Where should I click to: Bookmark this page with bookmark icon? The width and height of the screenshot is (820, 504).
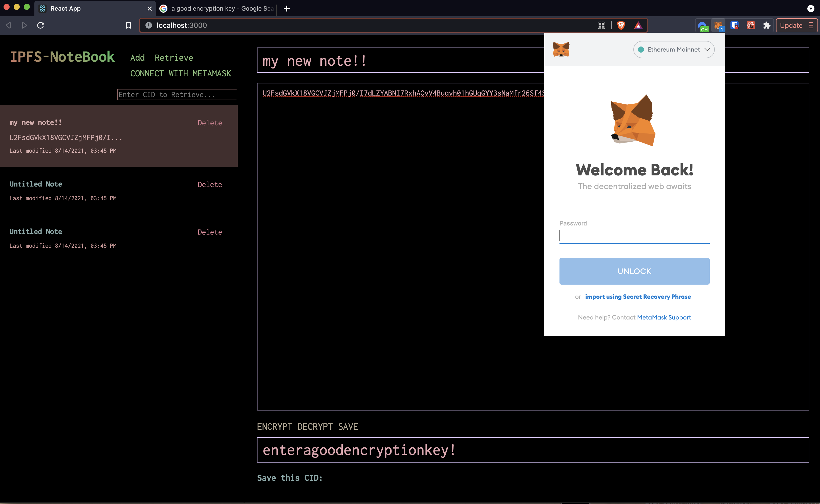pyautogui.click(x=128, y=25)
